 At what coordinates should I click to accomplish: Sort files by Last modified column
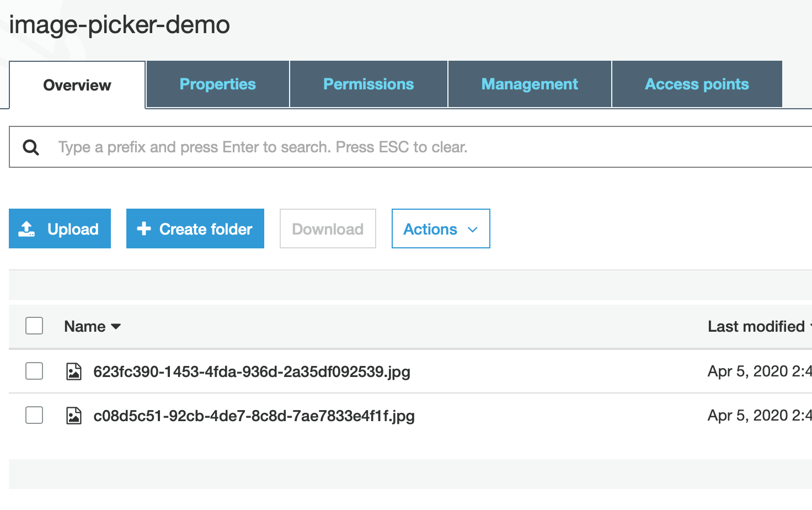point(757,326)
